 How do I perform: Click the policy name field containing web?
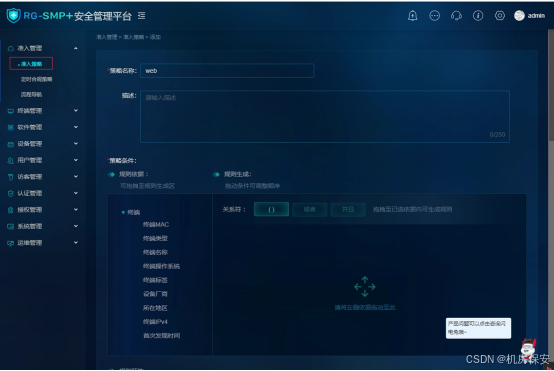[x=227, y=71]
